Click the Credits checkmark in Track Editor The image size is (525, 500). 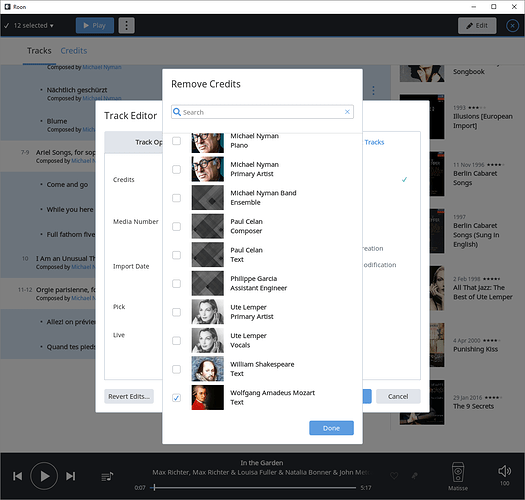[x=404, y=180]
